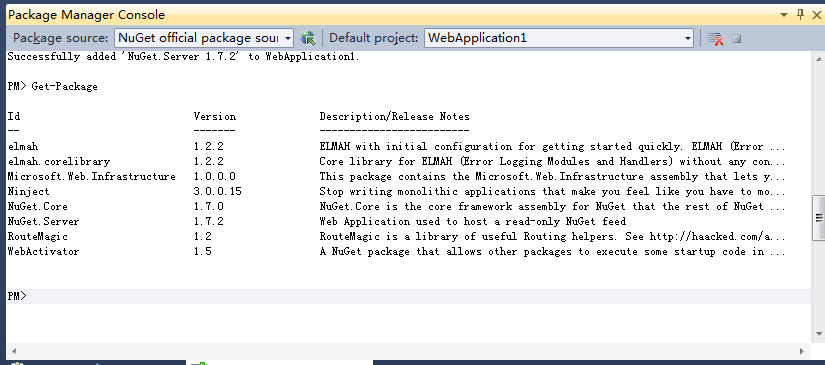Click the Get-Package command text
This screenshot has height=365, width=825.
coord(64,87)
